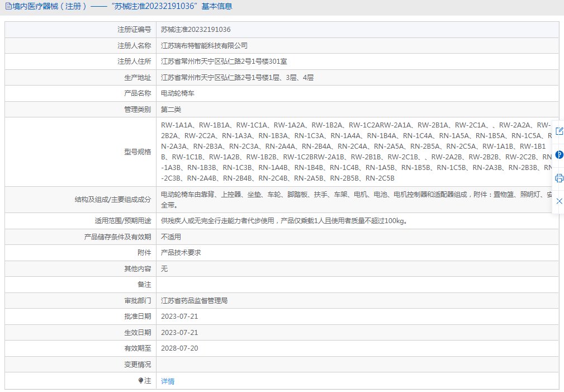Click the registrant address ending in 1号楼301室
The height and width of the screenshot is (392, 564).
[x=224, y=62]
